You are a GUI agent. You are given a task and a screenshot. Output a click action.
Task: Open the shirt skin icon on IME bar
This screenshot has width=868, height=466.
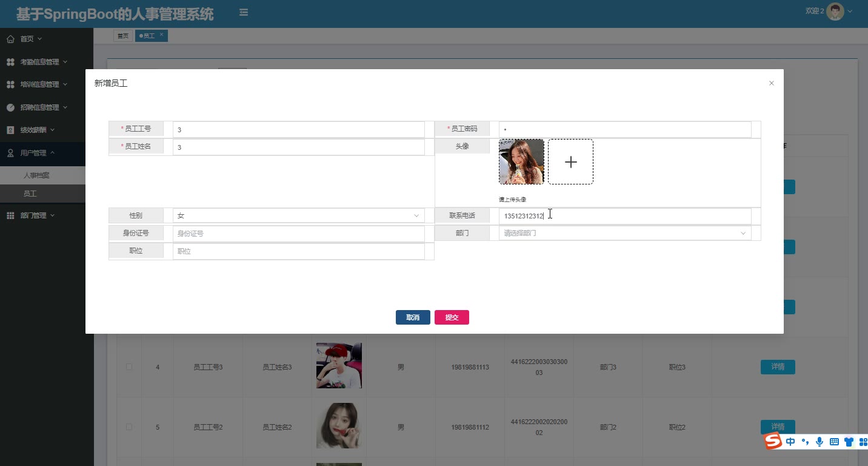[849, 442]
